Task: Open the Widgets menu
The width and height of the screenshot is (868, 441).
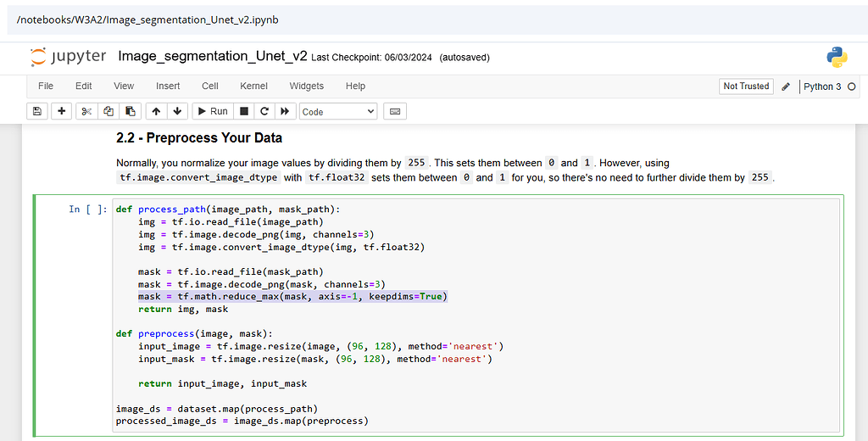Action: click(x=306, y=86)
